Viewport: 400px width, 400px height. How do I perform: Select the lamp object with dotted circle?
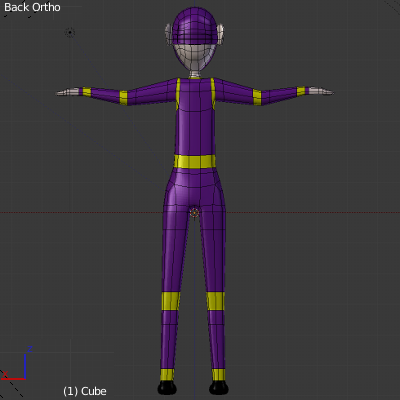tap(70, 32)
